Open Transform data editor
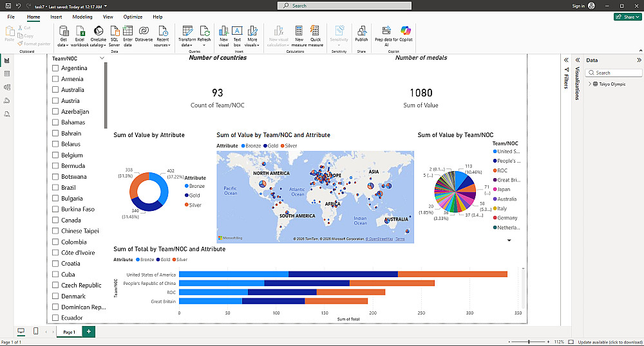This screenshot has height=346, width=644. [x=187, y=36]
